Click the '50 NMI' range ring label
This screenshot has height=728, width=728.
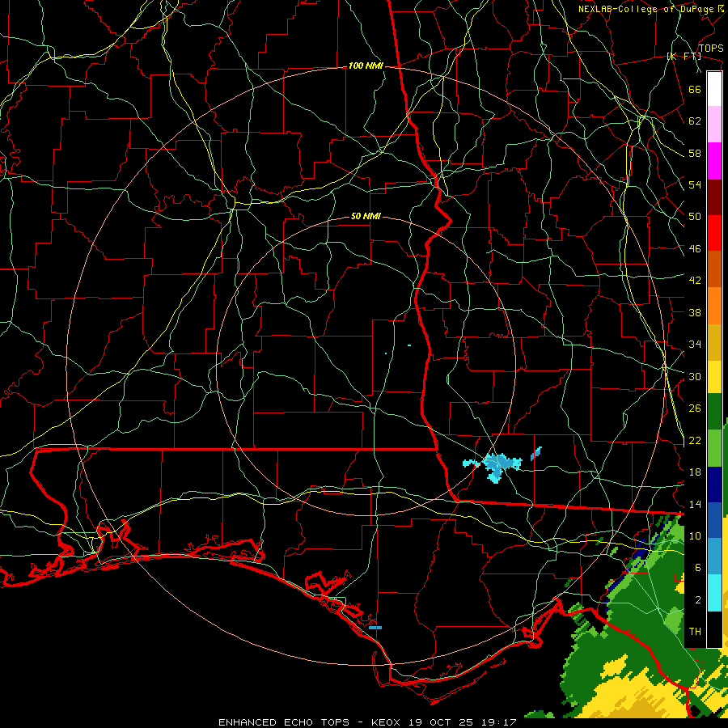pos(366,216)
